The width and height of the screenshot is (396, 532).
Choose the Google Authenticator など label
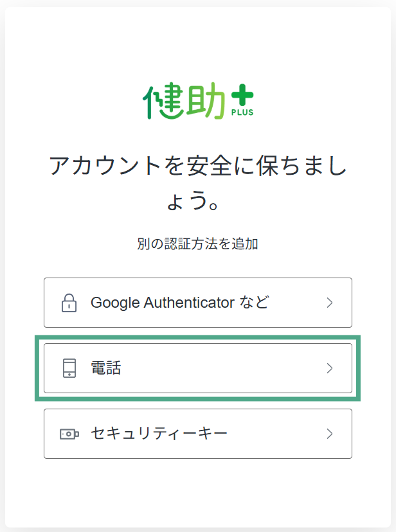pyautogui.click(x=179, y=303)
